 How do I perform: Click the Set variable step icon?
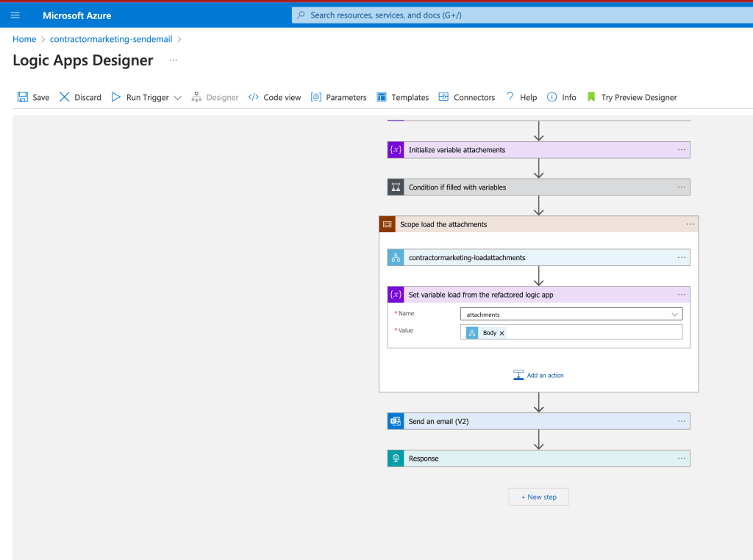[x=396, y=295]
